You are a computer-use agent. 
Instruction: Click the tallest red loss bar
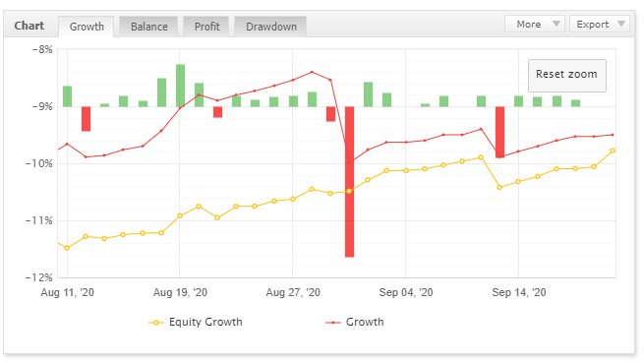tap(349, 182)
